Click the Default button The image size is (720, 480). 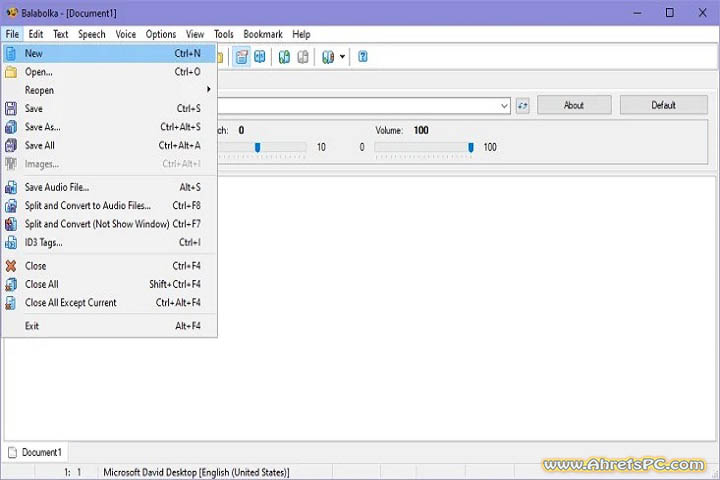coord(664,105)
